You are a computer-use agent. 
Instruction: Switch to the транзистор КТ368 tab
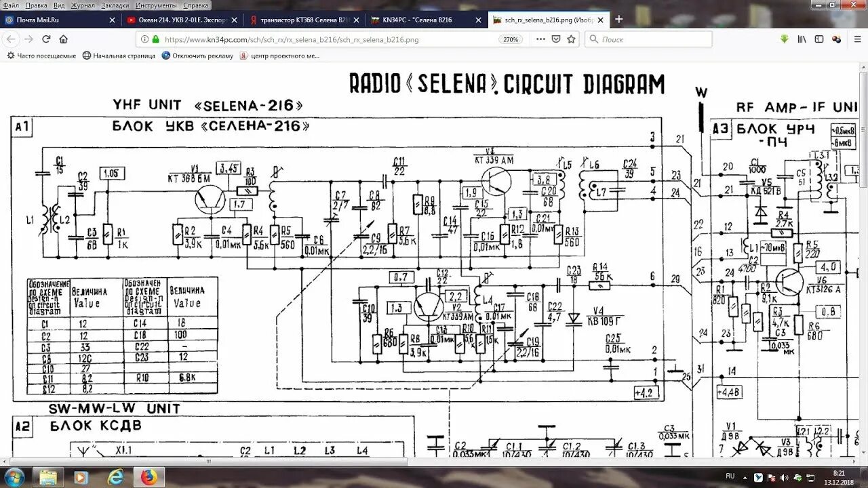coord(304,20)
